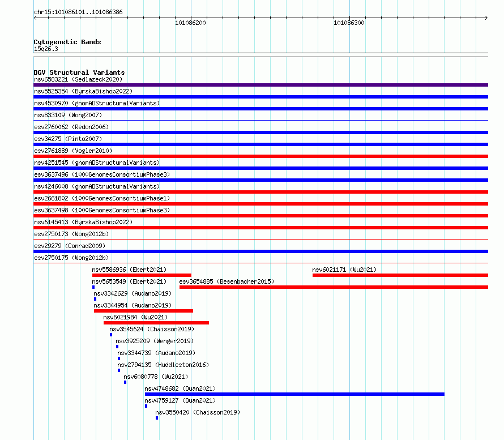Click the chr15:101086101..101086386 region label

pyautogui.click(x=78, y=12)
